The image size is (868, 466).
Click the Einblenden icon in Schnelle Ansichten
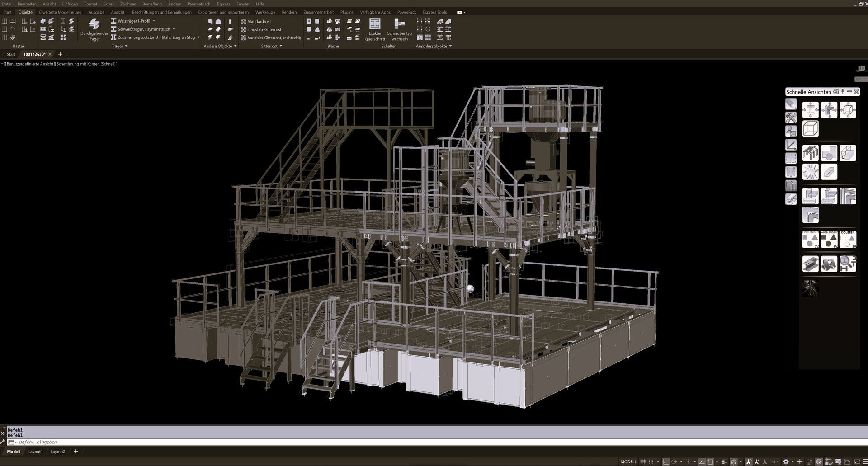click(x=810, y=240)
